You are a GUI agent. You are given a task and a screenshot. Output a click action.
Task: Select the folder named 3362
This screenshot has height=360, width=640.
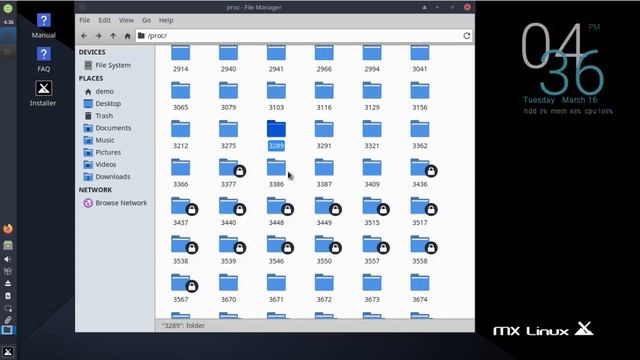pos(420,134)
